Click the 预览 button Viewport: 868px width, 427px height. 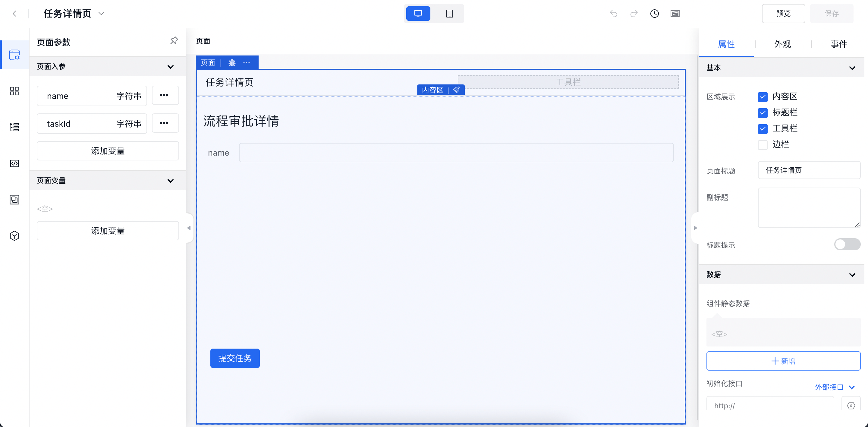[783, 14]
